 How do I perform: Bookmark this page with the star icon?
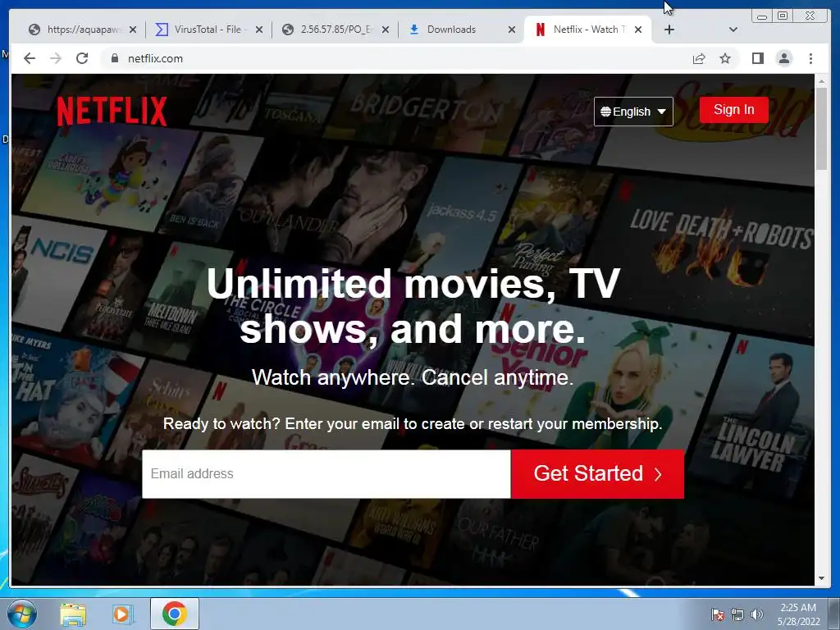pyautogui.click(x=725, y=58)
